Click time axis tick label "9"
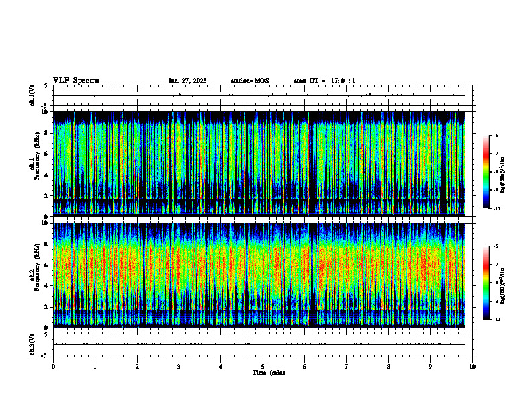Viewport: 532px width, 411px height. coord(430,367)
